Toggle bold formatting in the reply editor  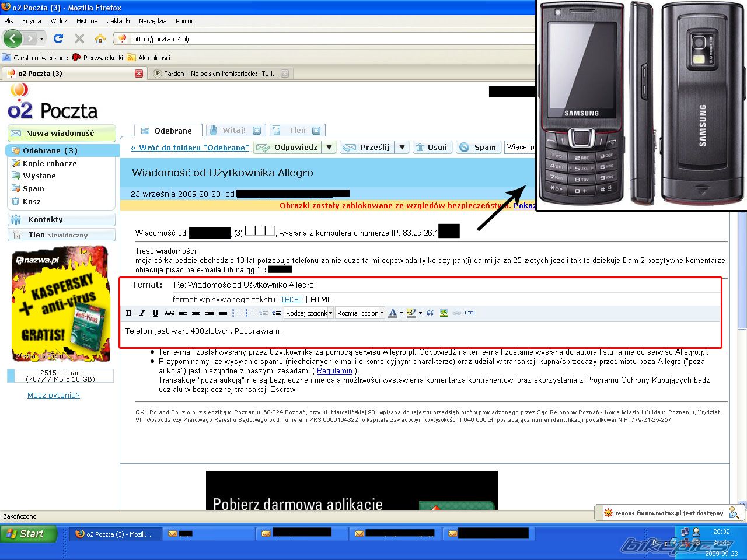point(129,313)
